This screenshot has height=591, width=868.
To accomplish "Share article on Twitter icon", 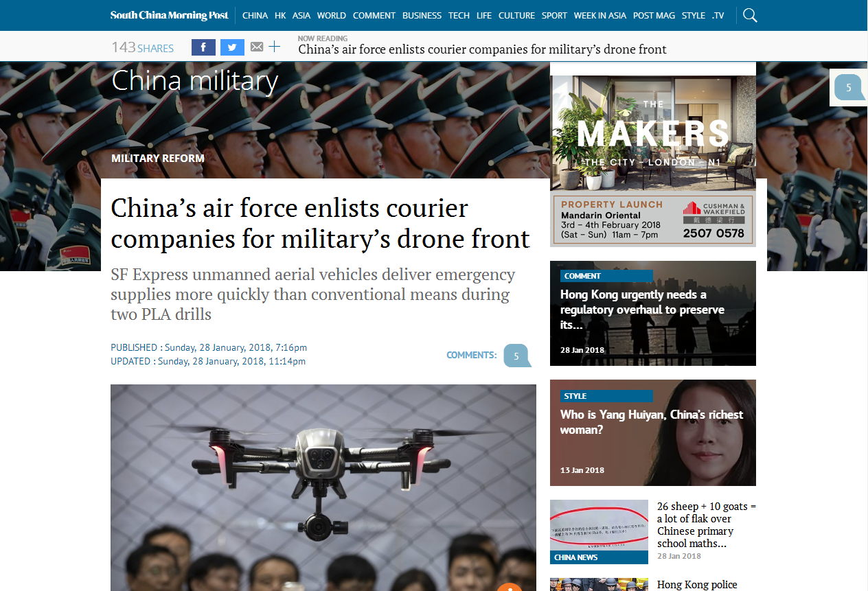I will pyautogui.click(x=232, y=47).
